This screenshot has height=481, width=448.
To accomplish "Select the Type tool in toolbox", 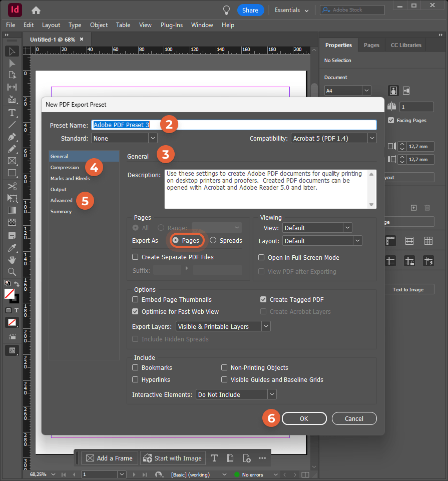I will 12,113.
